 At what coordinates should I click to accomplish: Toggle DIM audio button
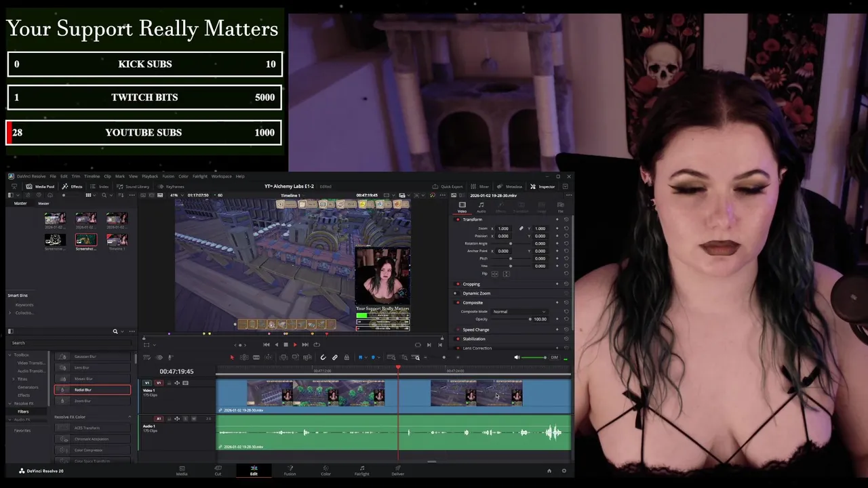click(x=554, y=357)
